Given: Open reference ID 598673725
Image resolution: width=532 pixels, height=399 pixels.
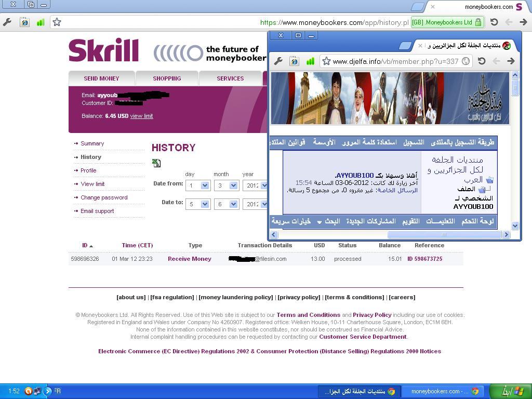Looking at the screenshot, I should pos(425,259).
